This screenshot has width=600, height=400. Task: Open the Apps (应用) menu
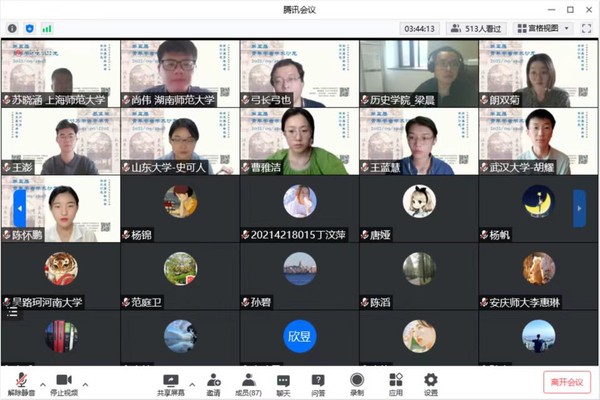coord(395,381)
